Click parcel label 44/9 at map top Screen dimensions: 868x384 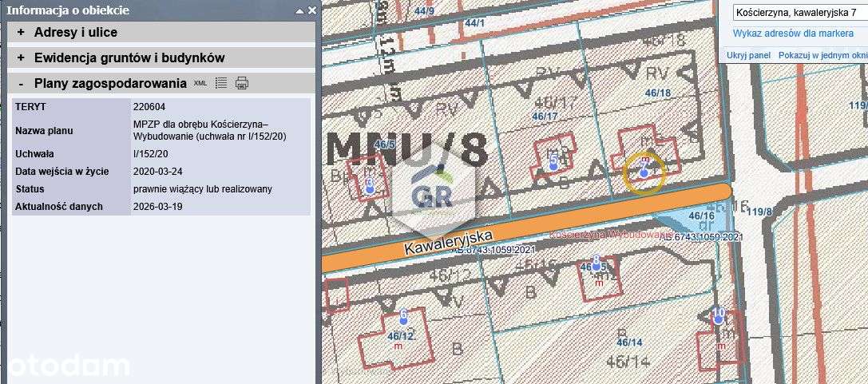coord(424,10)
